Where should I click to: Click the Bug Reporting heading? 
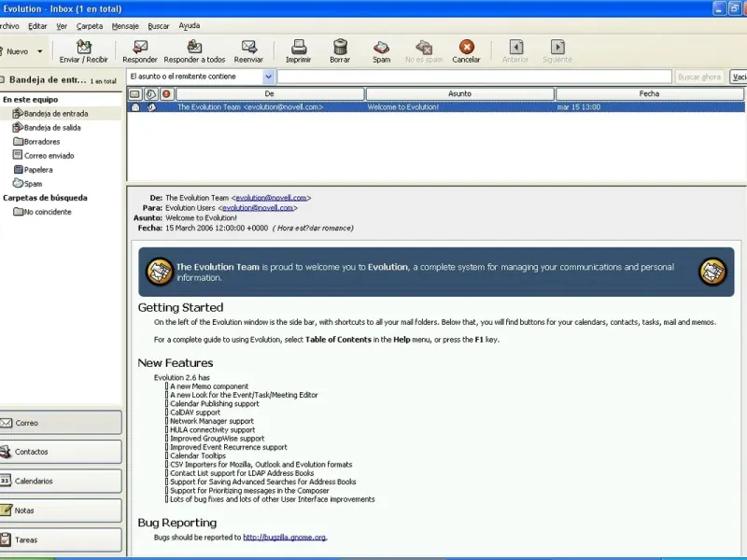(177, 523)
